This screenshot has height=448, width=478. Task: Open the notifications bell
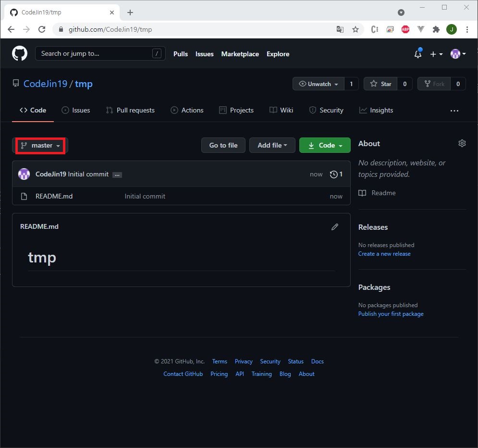tap(418, 54)
